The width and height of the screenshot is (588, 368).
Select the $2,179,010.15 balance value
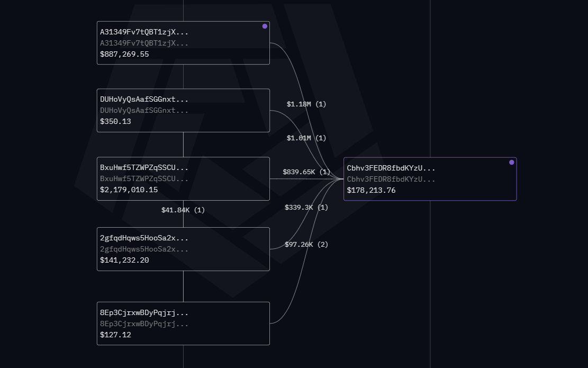(129, 190)
